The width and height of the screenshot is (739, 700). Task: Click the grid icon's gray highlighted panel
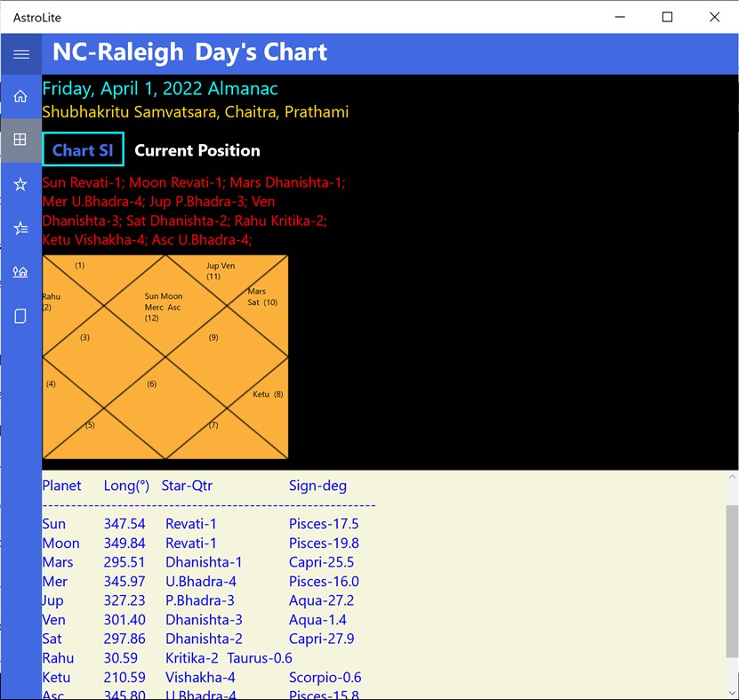20,139
